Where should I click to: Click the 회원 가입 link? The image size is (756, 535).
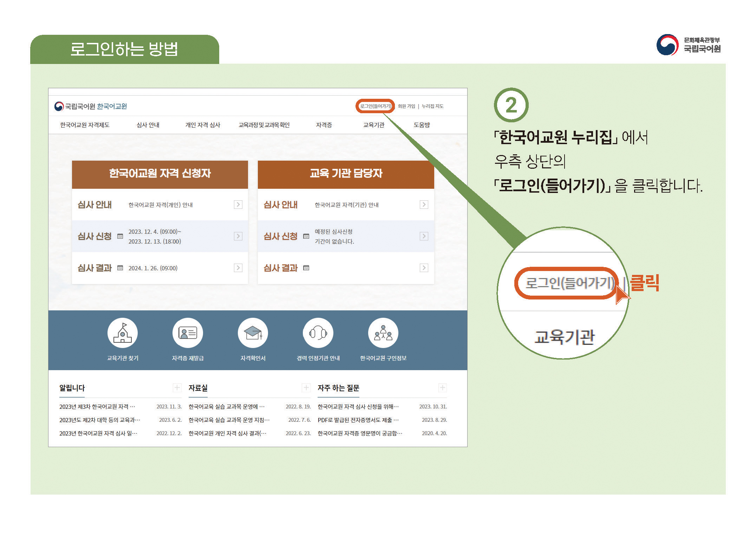tap(406, 106)
